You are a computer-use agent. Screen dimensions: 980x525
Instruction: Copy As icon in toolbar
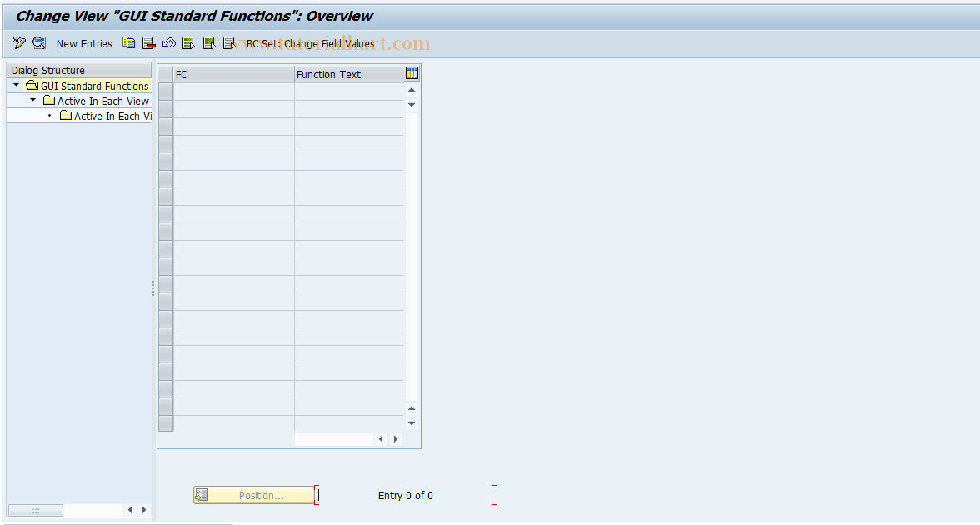coord(128,43)
